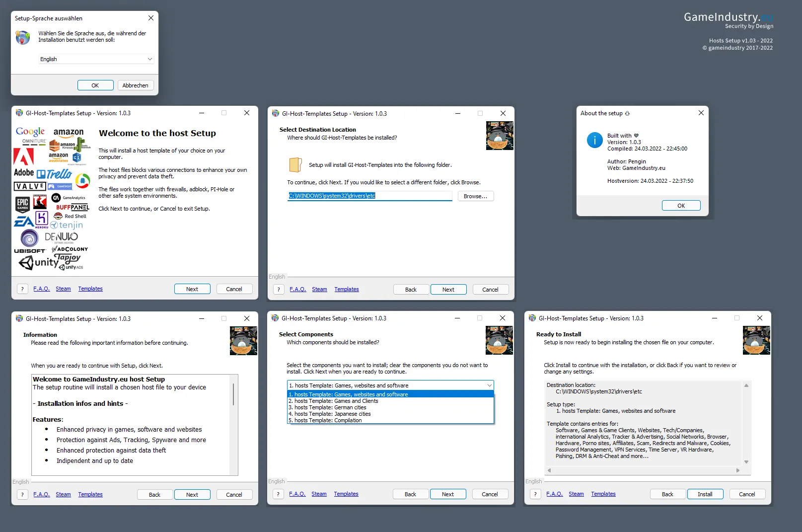Screen dimensions: 802x532
Task: Click the EA logo in Welcome window
Action: coord(23,222)
